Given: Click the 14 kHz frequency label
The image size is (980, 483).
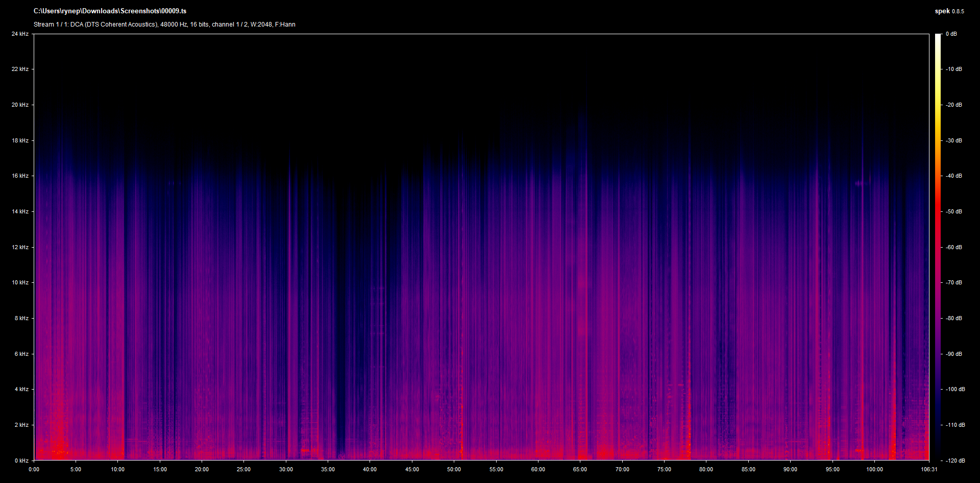Looking at the screenshot, I should [x=20, y=211].
